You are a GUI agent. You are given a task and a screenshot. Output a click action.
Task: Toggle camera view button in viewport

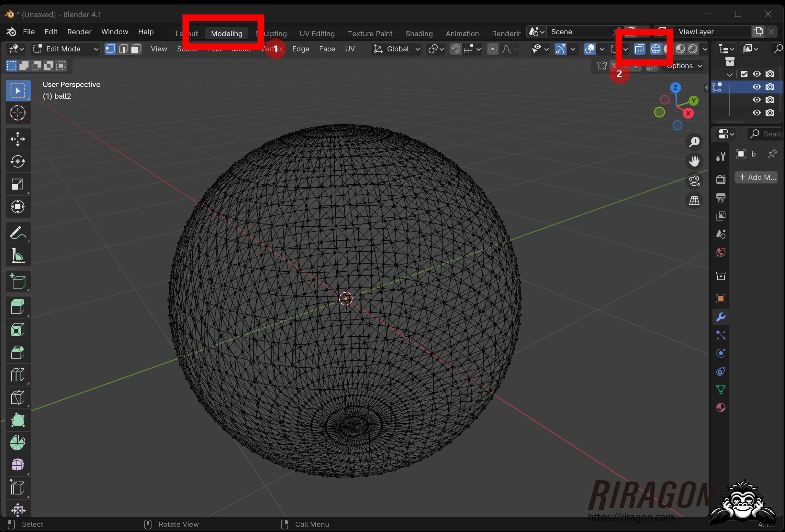click(x=694, y=181)
